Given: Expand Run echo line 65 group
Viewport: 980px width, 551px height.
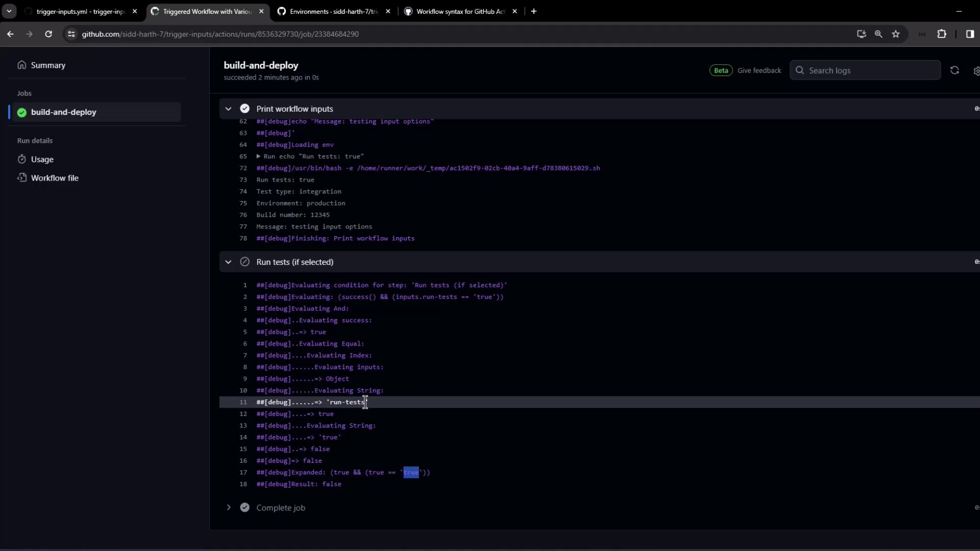Looking at the screenshot, I should 258,157.
